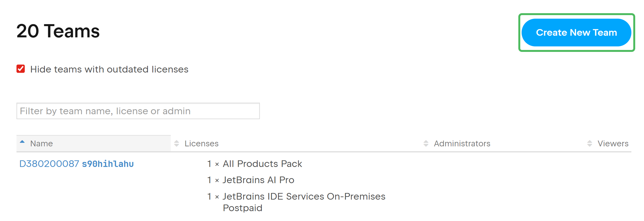Sort teams by Administrators using its arrows

tap(425, 143)
